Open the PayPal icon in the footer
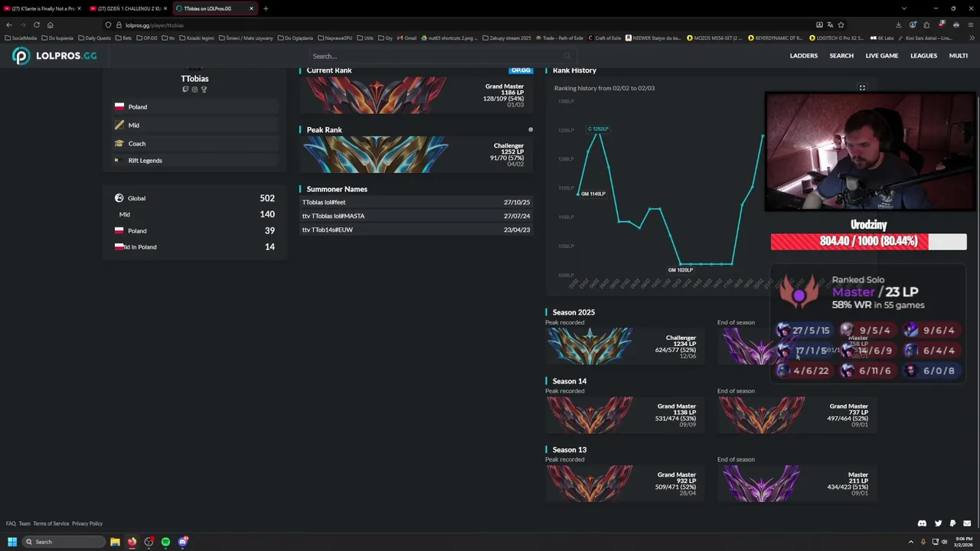This screenshot has height=551, width=980. (952, 523)
